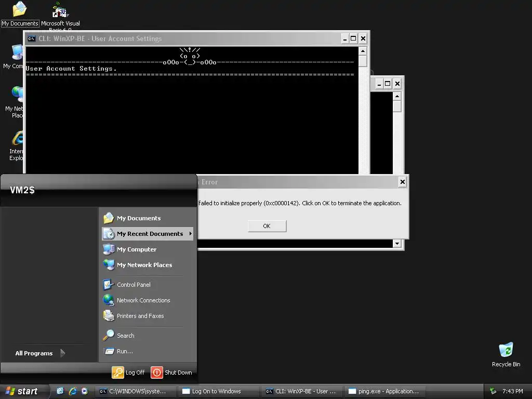
Task: Click scroll down arrow in rear console window
Action: click(397, 243)
